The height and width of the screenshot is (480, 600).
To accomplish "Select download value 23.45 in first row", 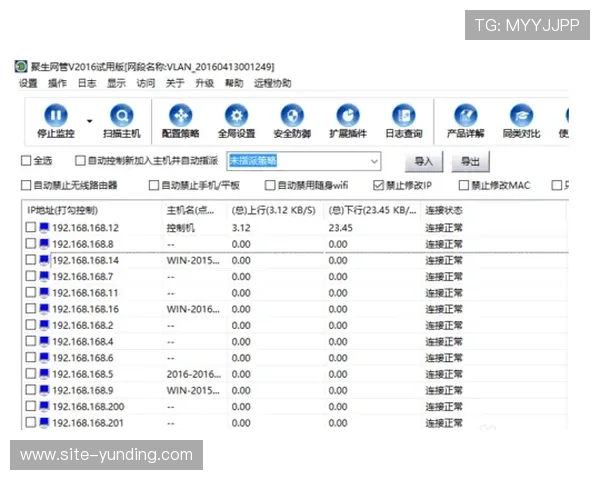I will (x=341, y=228).
